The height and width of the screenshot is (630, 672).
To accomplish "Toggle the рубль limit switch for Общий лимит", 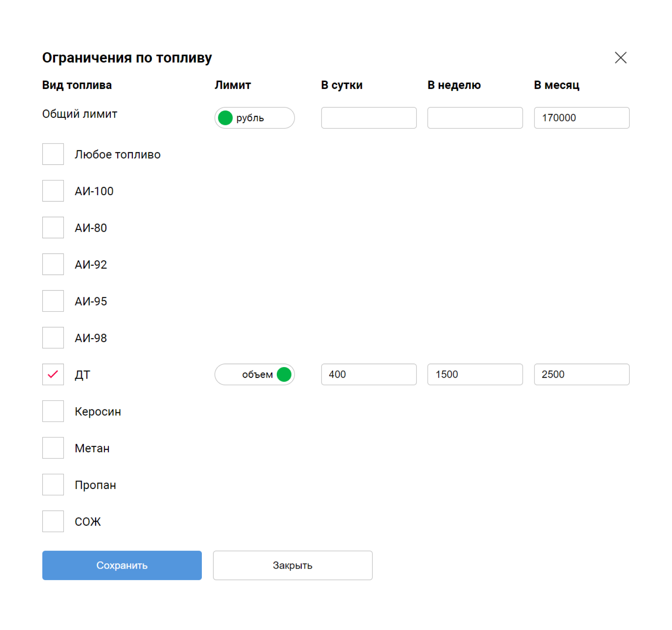I will [254, 118].
